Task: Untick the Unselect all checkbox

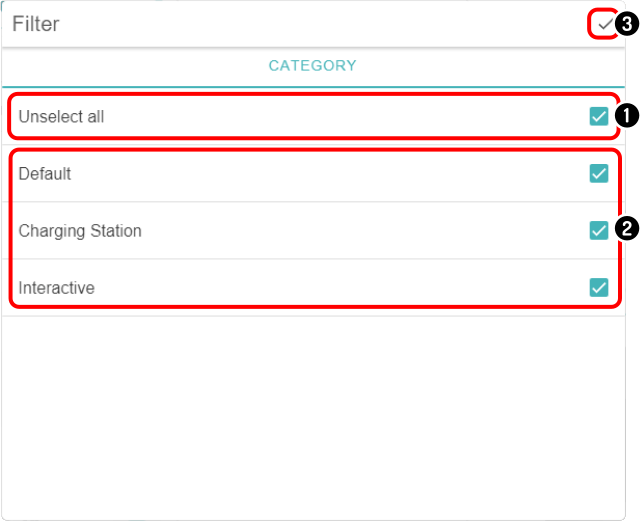Action: tap(599, 116)
